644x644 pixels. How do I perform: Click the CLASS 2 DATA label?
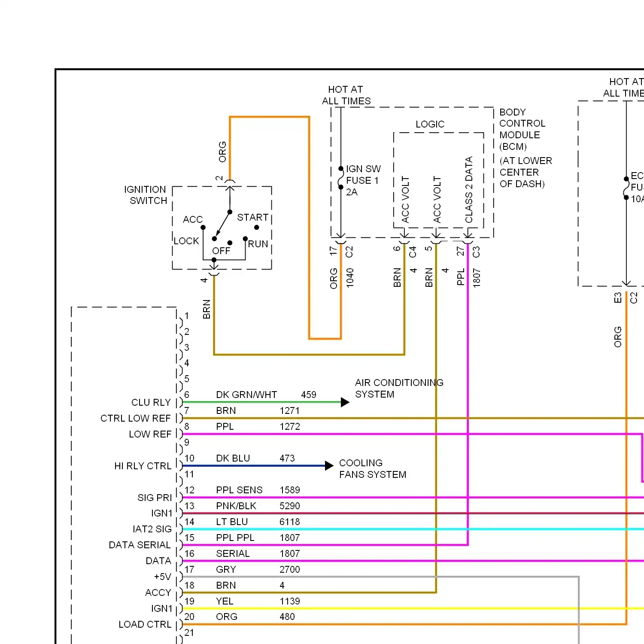(469, 190)
